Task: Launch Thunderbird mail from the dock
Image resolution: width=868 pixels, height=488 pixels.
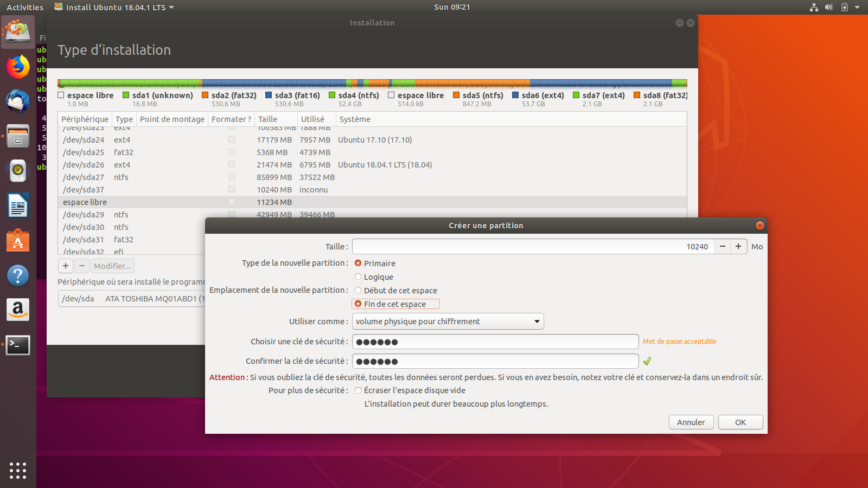Action: [18, 101]
